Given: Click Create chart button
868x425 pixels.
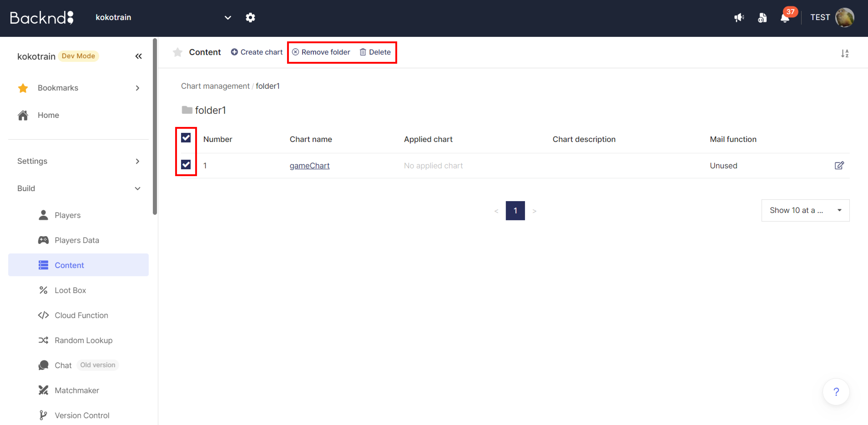Looking at the screenshot, I should point(257,52).
